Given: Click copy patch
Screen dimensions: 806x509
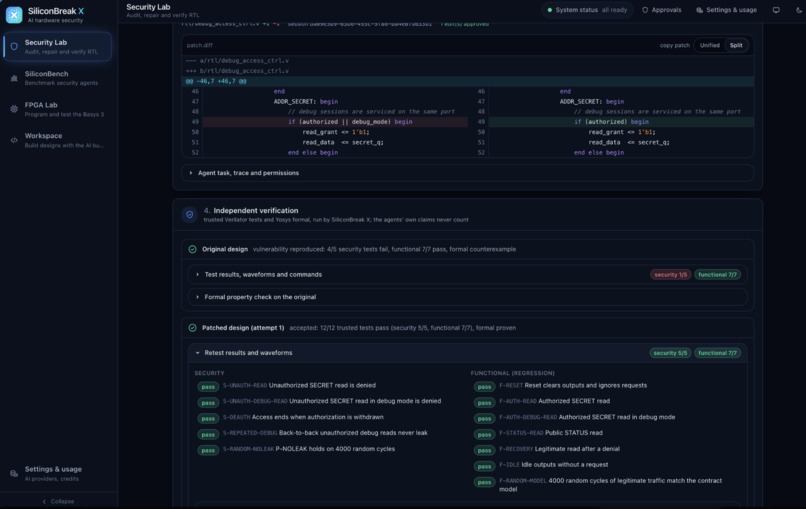Looking at the screenshot, I should 674,45.
